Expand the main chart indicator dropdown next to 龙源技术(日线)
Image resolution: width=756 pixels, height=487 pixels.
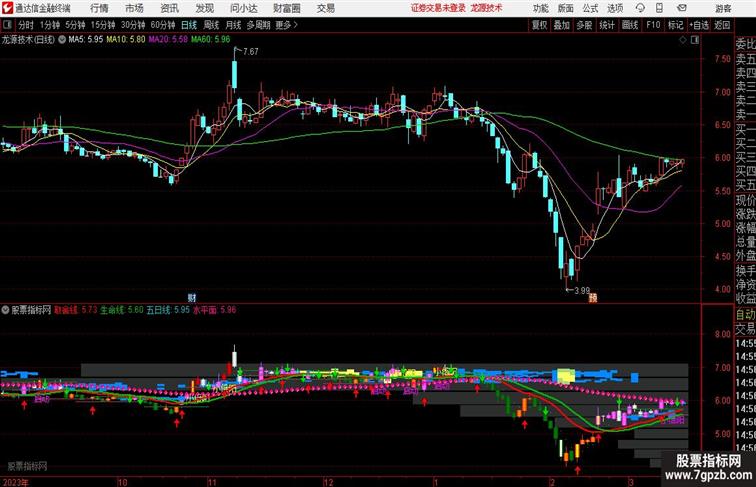click(62, 40)
